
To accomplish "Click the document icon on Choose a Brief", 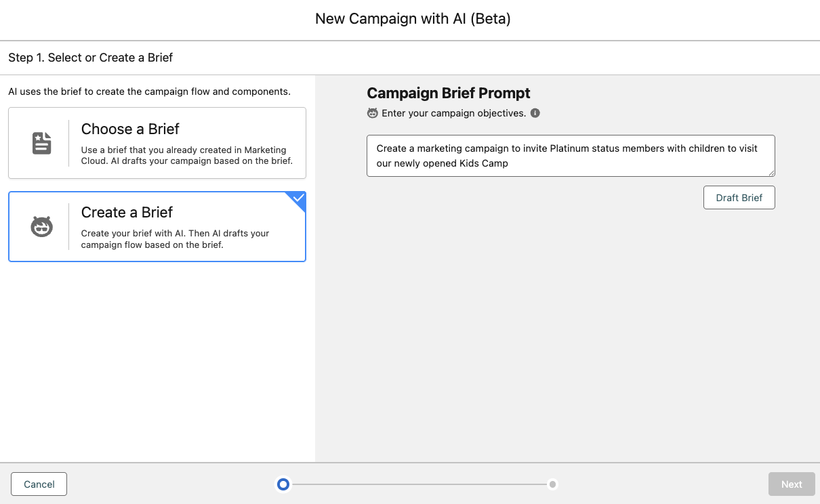I will point(42,143).
